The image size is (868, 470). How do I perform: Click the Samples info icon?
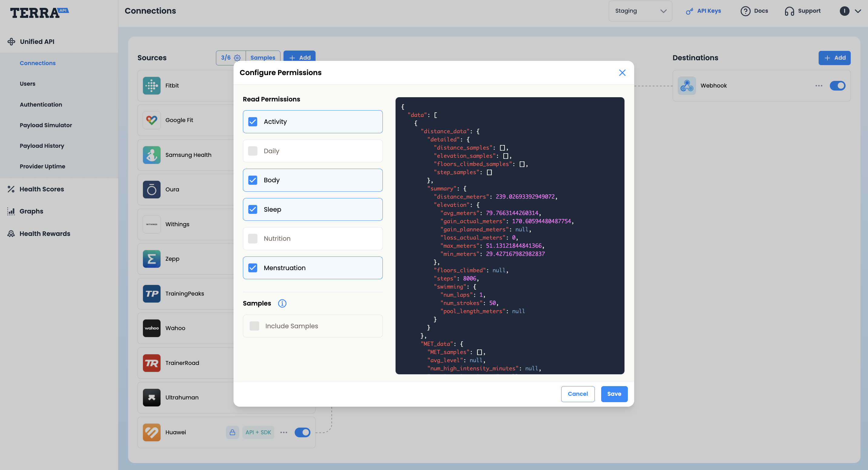[282, 303]
